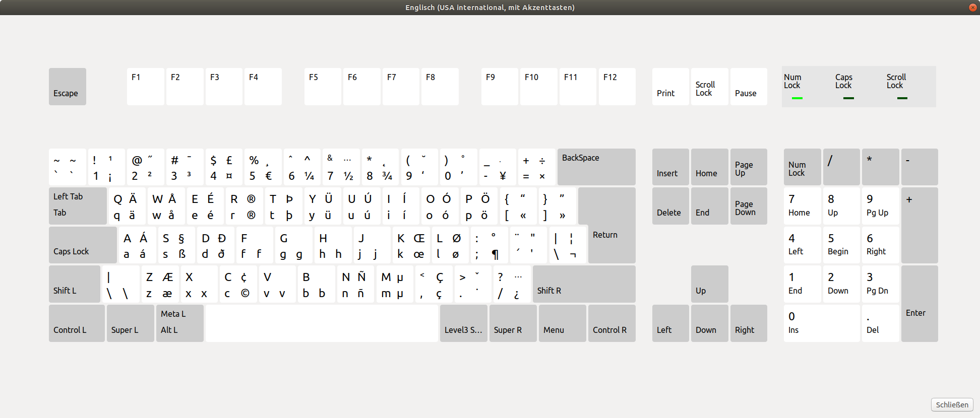Image resolution: width=980 pixels, height=418 pixels.
Task: Click the 5 % € key
Action: [x=263, y=167]
